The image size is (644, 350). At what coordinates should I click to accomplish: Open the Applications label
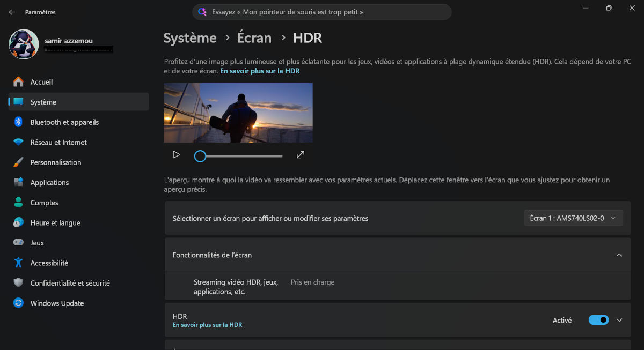[x=49, y=182]
